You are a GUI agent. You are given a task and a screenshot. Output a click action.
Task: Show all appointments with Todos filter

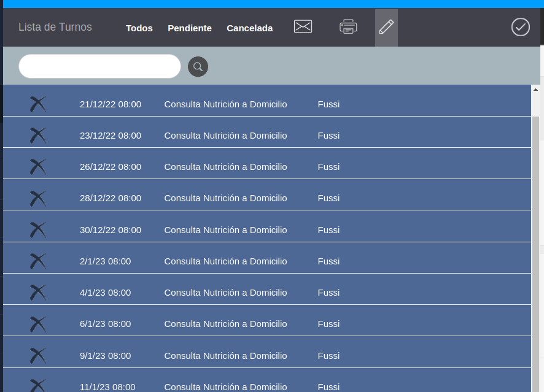pyautogui.click(x=139, y=28)
